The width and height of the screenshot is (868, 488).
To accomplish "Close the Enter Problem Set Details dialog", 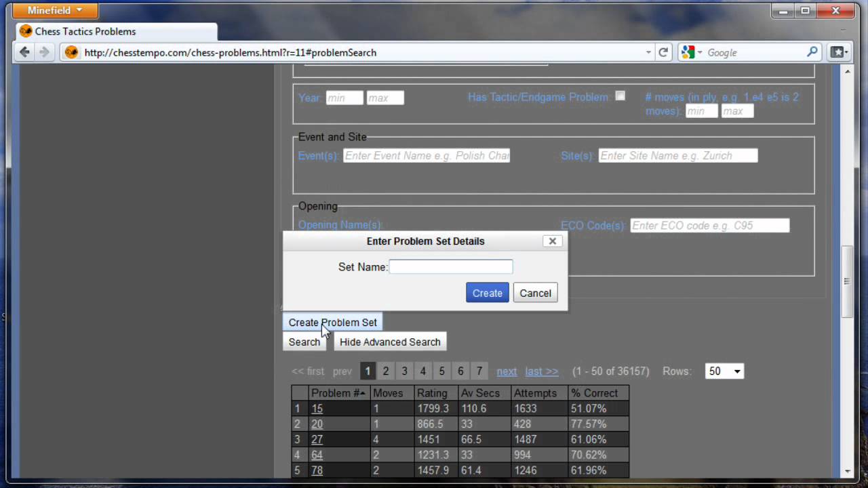I will [552, 241].
